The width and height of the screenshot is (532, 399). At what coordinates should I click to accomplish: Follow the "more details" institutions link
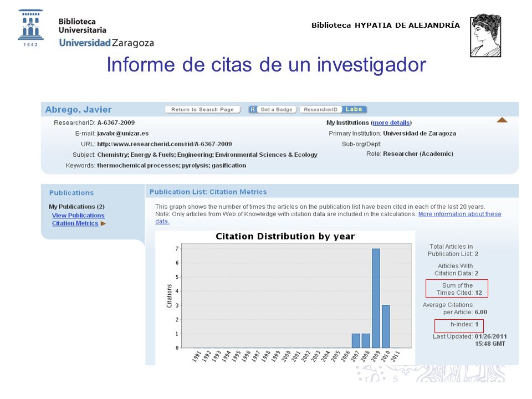tap(391, 123)
